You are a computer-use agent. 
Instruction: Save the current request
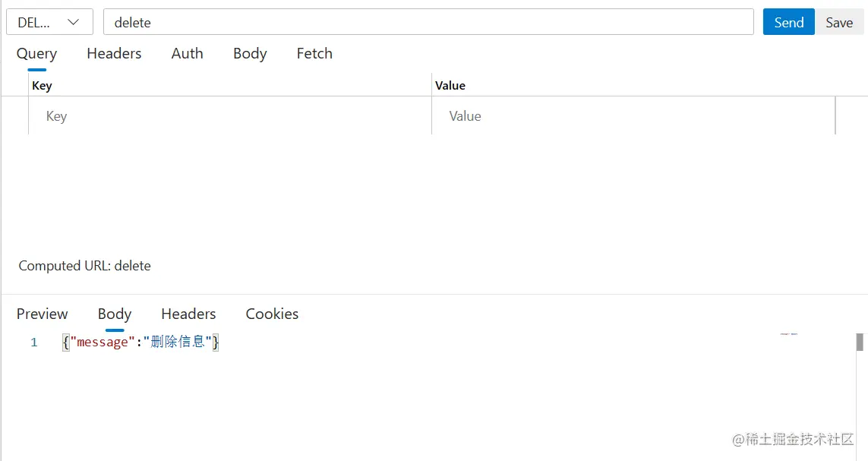tap(839, 23)
